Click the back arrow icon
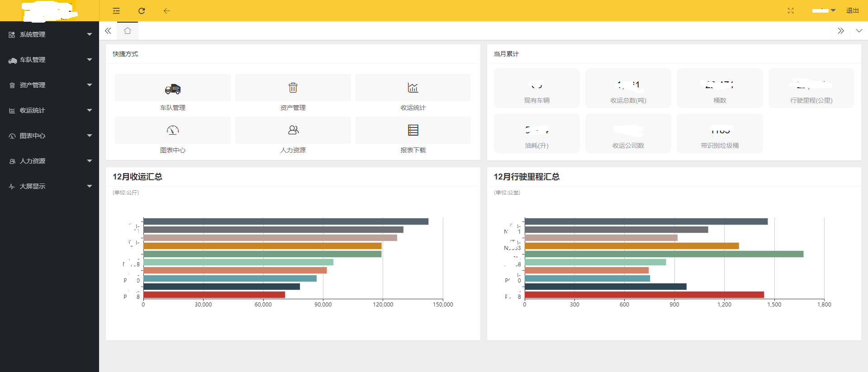 (167, 10)
